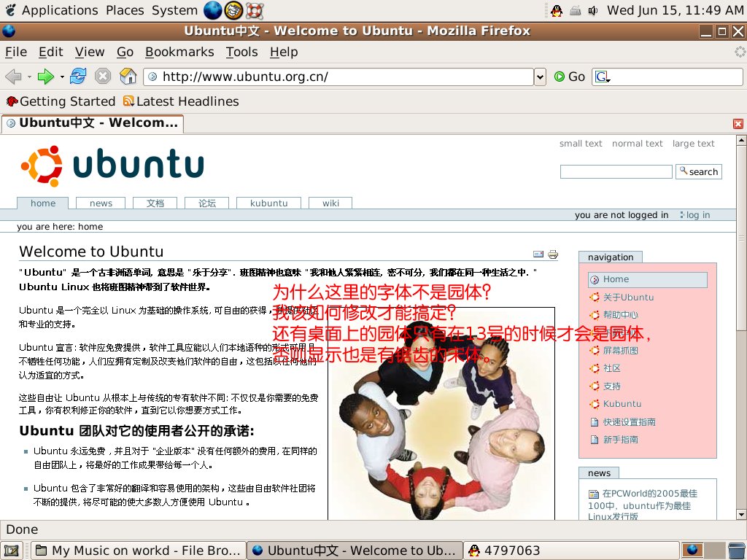Open the PCWorld 2005 news item
Image resolution: width=747 pixels, height=560 pixels.
[x=643, y=505]
